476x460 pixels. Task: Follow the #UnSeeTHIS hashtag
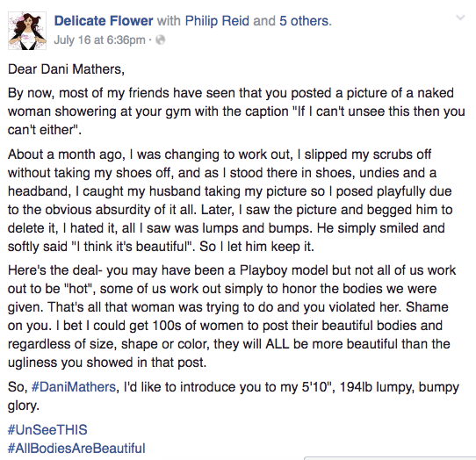click(47, 429)
